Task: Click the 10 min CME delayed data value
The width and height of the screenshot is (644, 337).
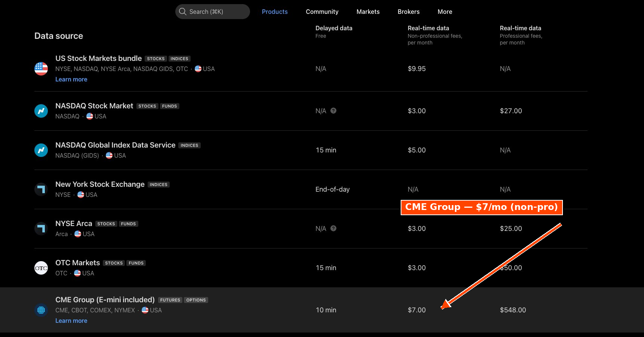Action: [x=326, y=310]
